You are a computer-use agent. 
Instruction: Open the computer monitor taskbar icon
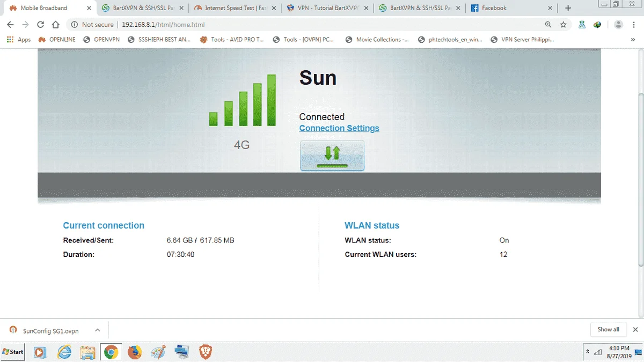click(x=181, y=352)
